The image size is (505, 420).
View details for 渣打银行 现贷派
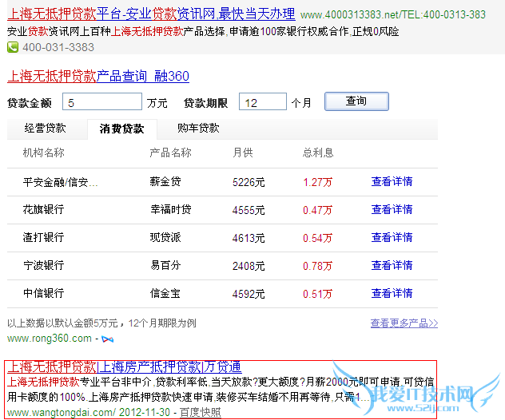click(x=392, y=238)
